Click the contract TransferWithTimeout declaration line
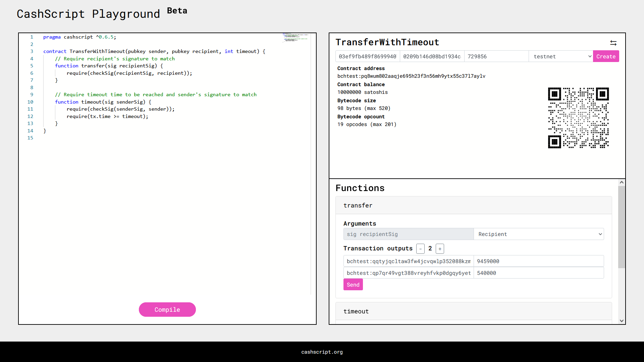 click(154, 51)
